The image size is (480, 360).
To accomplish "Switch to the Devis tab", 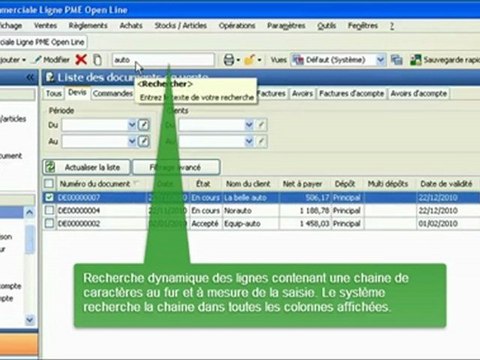I will click(x=77, y=93).
